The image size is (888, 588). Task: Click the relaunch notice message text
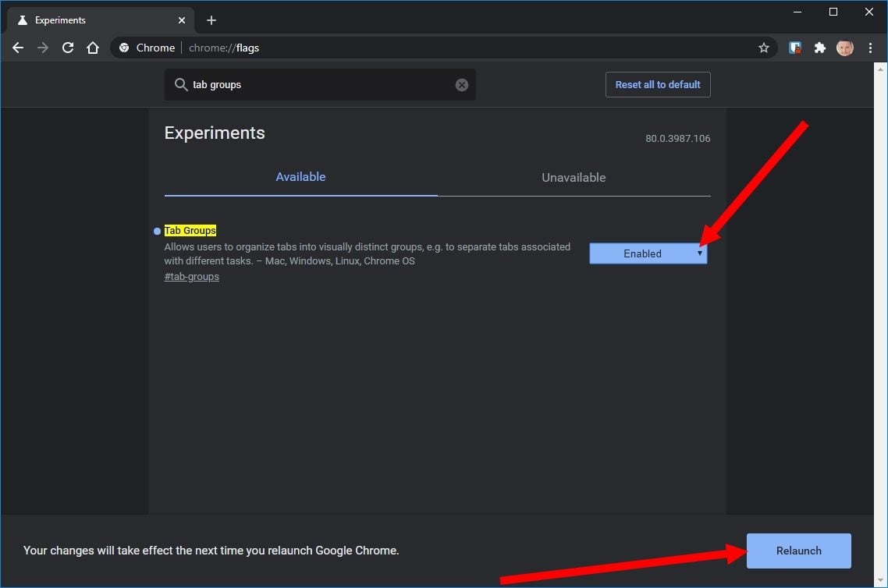tap(211, 551)
